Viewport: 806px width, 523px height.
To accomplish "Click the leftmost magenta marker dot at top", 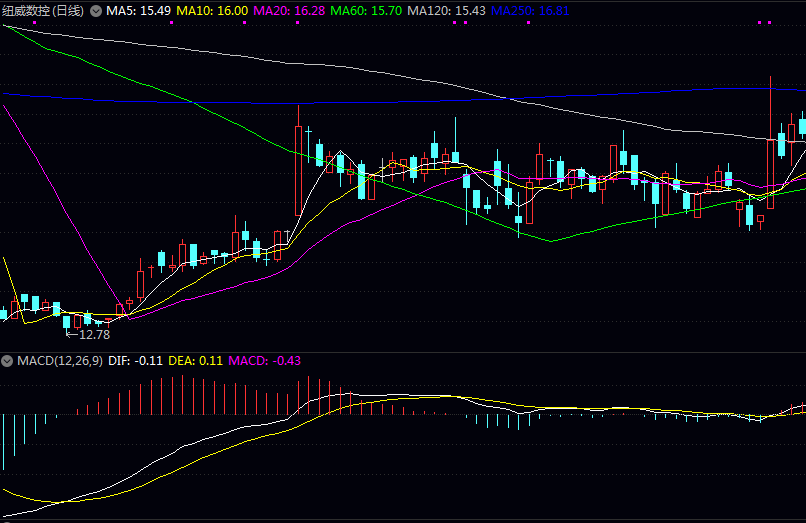I will [34, 22].
